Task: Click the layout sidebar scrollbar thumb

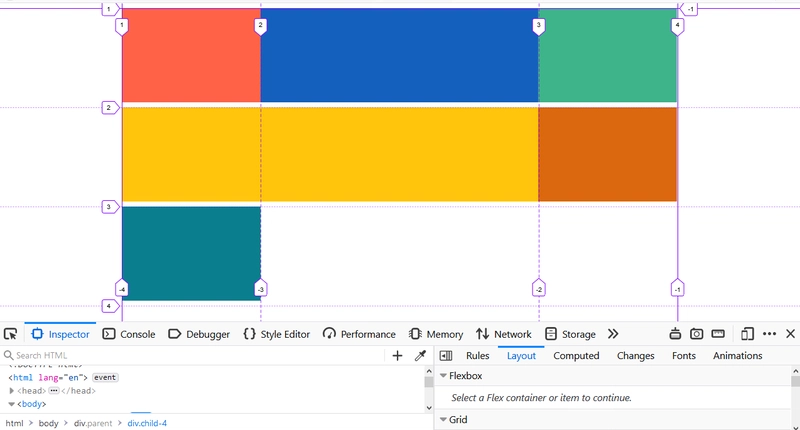Action: [x=795, y=381]
